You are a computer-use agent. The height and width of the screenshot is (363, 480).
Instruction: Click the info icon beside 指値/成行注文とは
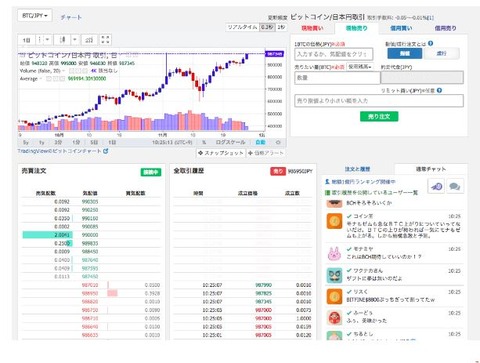[x=430, y=43]
